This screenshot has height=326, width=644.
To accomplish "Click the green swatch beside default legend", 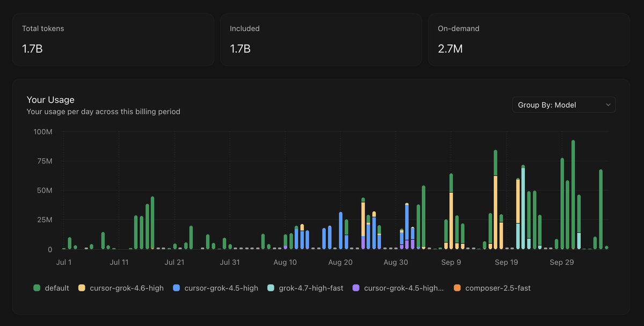I will 36,288.
